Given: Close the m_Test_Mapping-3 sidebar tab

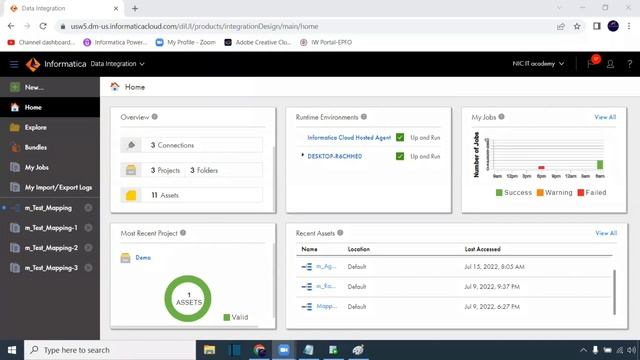Looking at the screenshot, I should (x=88, y=268).
